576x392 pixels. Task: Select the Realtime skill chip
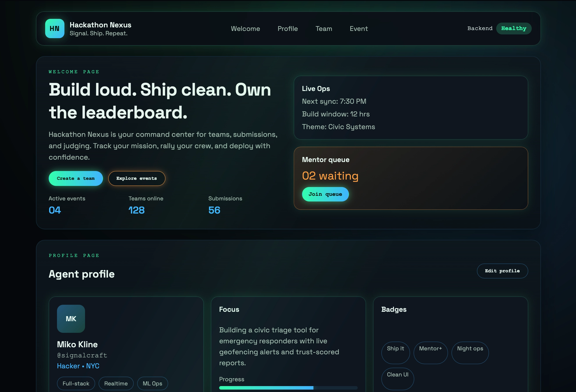pyautogui.click(x=116, y=383)
